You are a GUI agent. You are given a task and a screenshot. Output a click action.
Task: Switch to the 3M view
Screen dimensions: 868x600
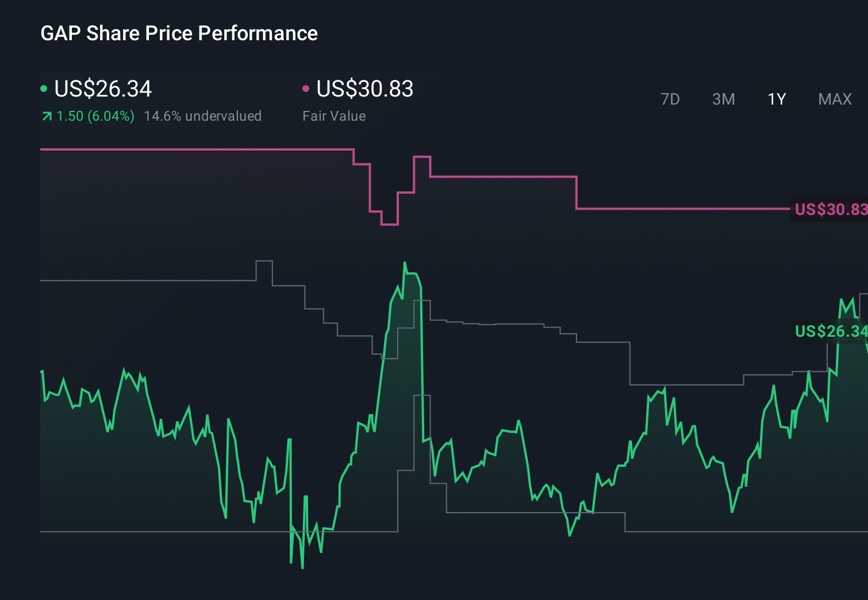coord(723,99)
